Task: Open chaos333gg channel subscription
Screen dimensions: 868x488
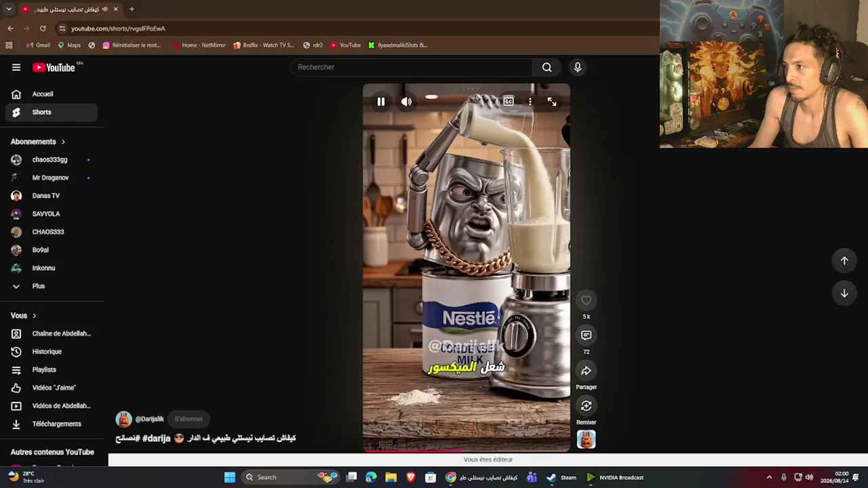Action: click(52, 160)
